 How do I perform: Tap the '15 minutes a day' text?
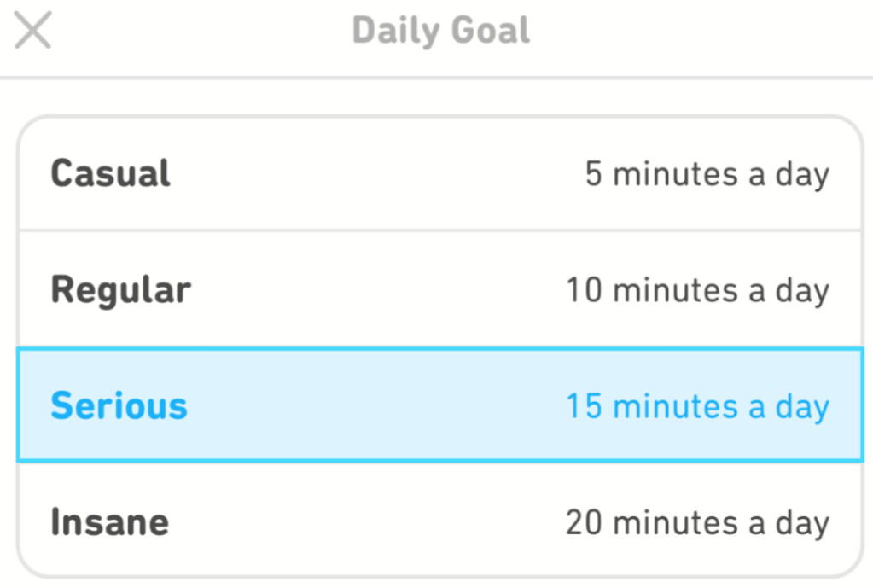click(697, 406)
